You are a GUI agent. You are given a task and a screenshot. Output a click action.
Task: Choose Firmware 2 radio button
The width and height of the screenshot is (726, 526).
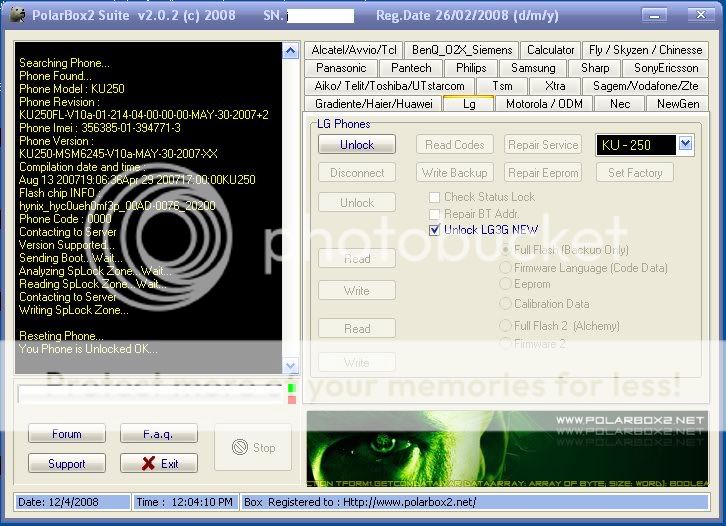(505, 344)
